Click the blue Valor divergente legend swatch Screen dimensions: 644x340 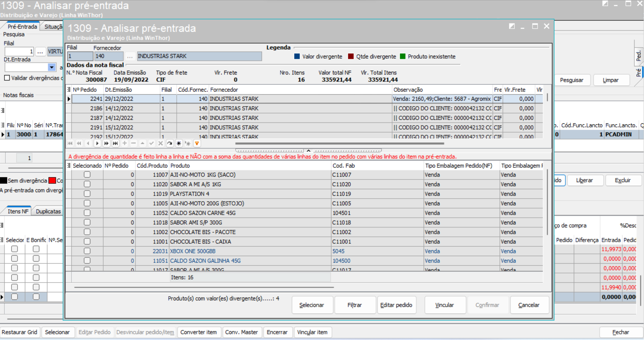coord(297,56)
